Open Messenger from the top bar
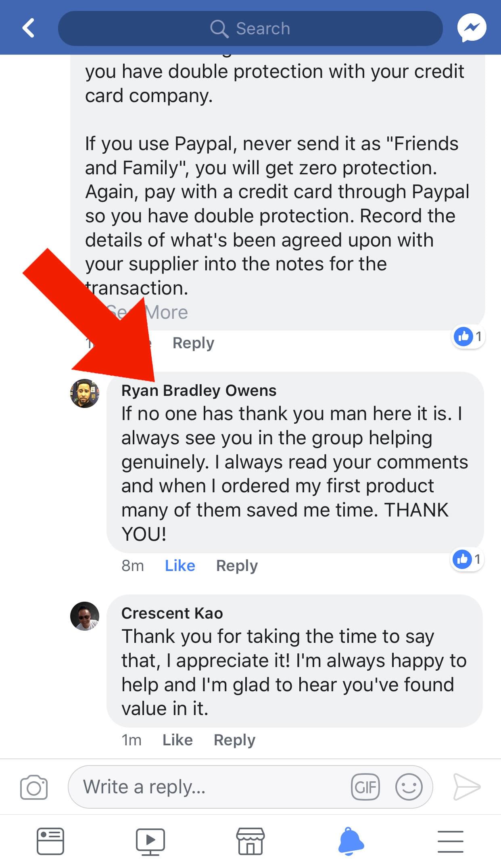501x868 pixels. coord(472,28)
